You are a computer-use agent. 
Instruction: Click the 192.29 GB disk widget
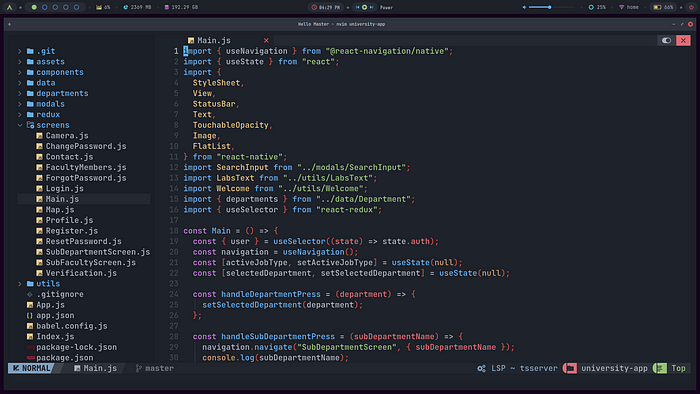tap(181, 8)
